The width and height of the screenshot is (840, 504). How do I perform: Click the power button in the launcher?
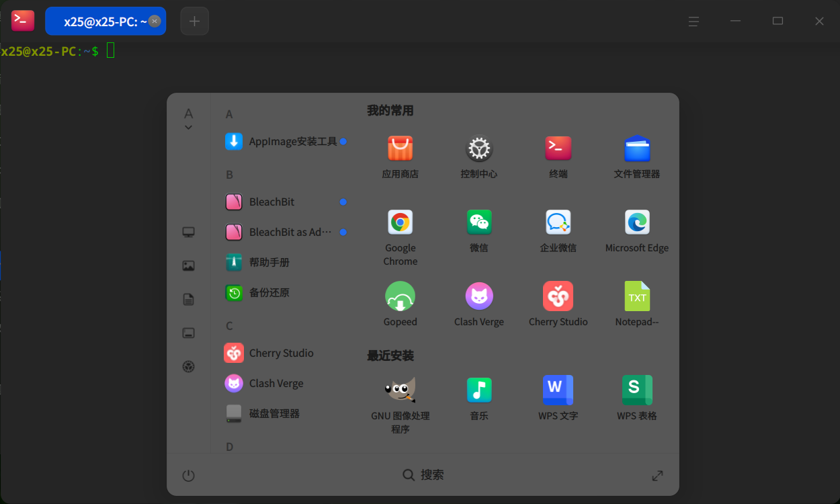189,476
